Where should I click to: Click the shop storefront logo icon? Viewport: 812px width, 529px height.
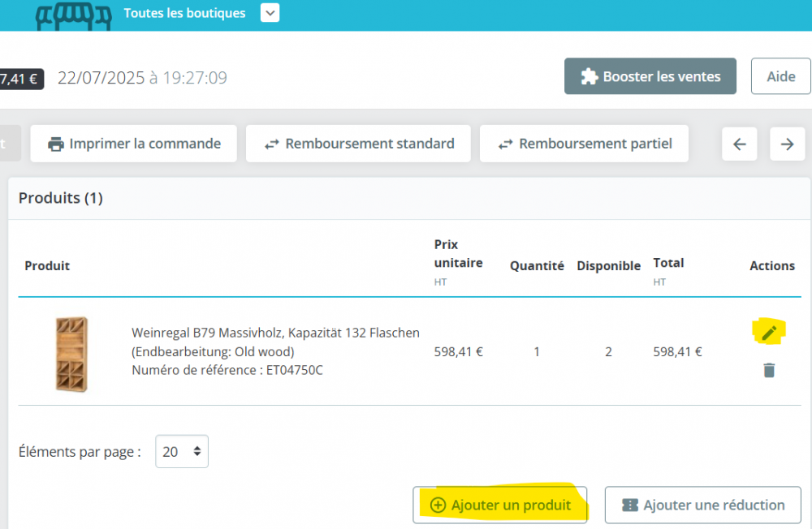click(74, 15)
